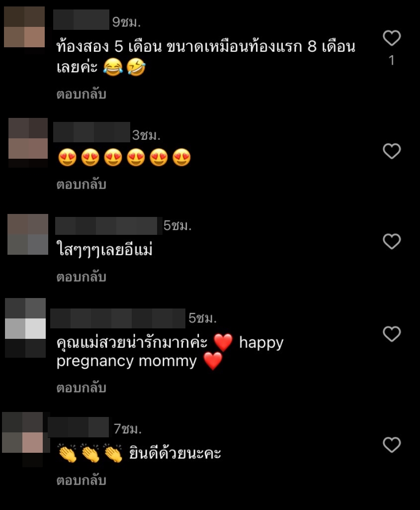
Task: Like the comment with six heart-eyes emojis
Action: (392, 151)
